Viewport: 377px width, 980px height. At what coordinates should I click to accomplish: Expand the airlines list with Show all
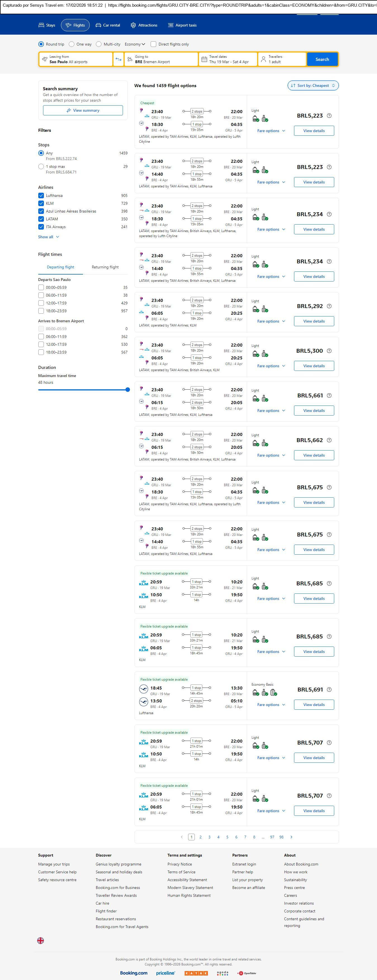(48, 237)
